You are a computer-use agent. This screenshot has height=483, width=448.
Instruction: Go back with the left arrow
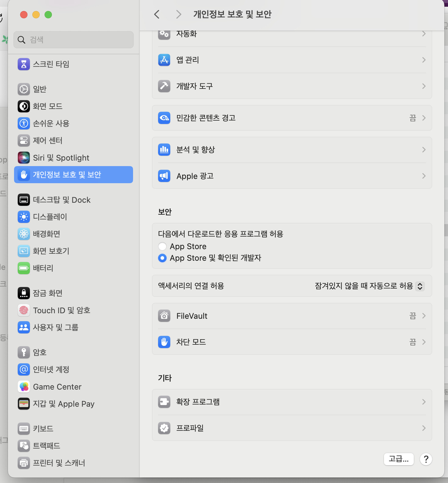point(157,14)
